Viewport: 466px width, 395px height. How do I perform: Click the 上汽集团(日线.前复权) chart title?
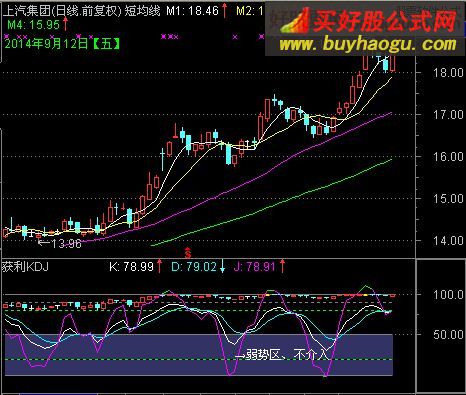[x=62, y=10]
